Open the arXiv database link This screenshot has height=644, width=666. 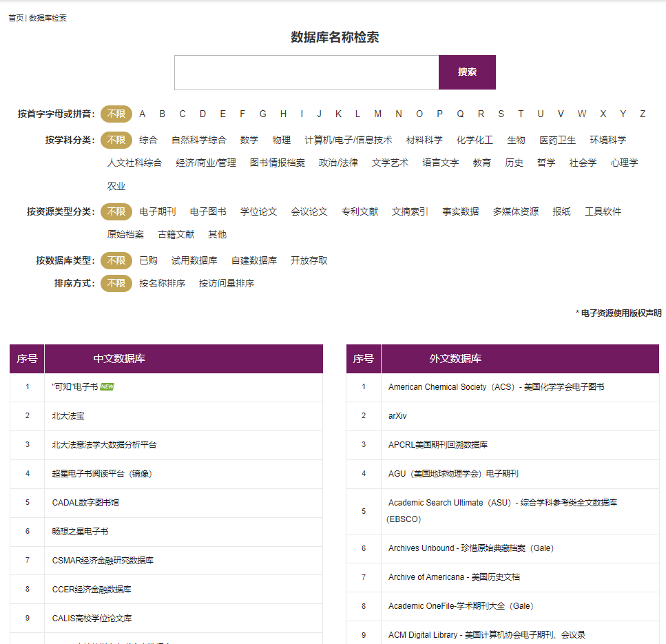pos(397,416)
